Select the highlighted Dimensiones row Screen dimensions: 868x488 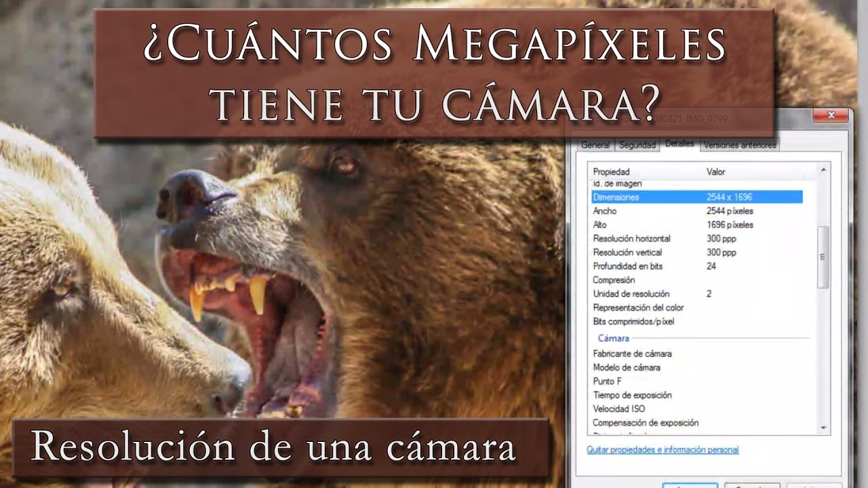[697, 197]
